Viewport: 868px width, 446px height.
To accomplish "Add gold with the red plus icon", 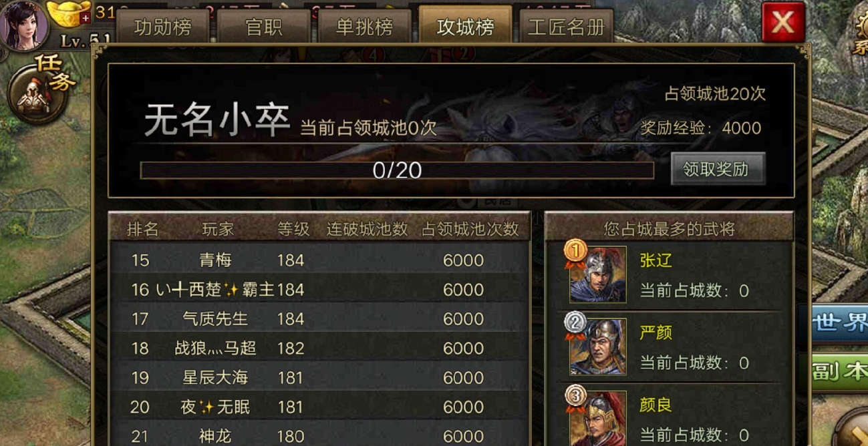I will coord(85,18).
